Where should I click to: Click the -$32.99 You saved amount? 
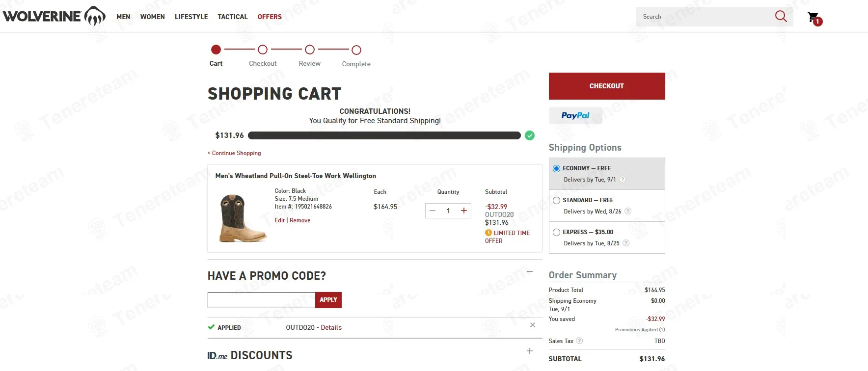655,319
